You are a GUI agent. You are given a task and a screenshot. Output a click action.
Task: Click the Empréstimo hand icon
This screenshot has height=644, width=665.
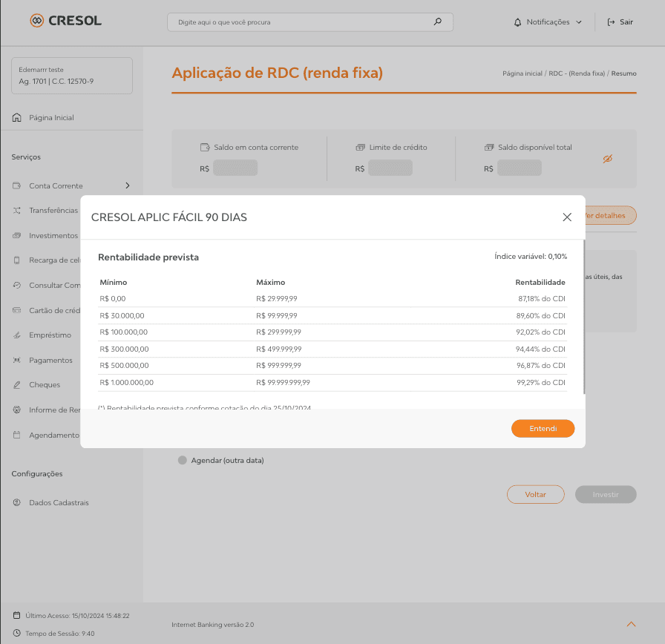pyautogui.click(x=16, y=335)
